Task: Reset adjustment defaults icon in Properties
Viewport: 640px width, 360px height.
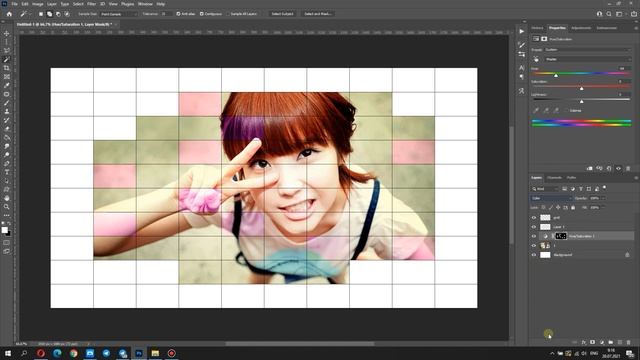Action: coord(609,168)
